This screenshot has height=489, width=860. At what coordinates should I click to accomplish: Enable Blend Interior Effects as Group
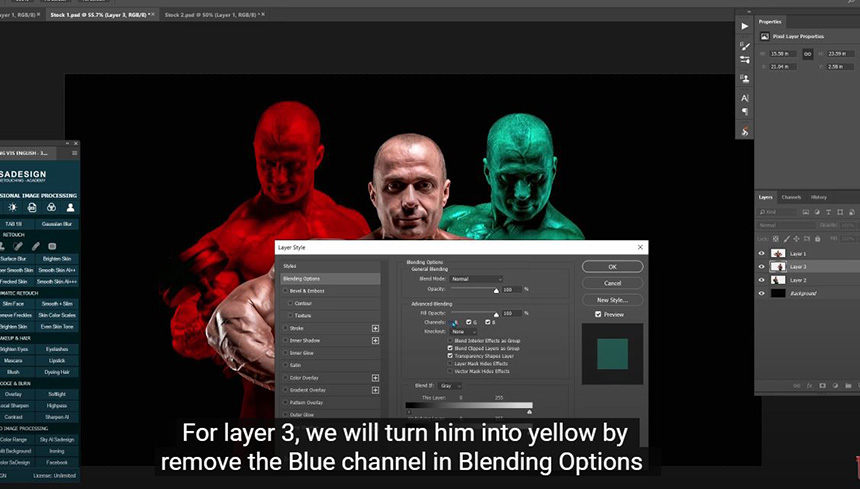coord(451,341)
